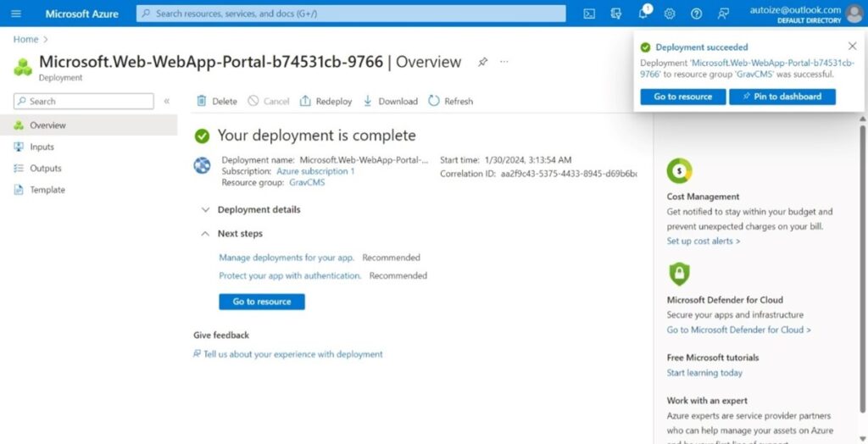Open the Directories and subscriptions filter icon
This screenshot has height=444, width=868.
[615, 14]
